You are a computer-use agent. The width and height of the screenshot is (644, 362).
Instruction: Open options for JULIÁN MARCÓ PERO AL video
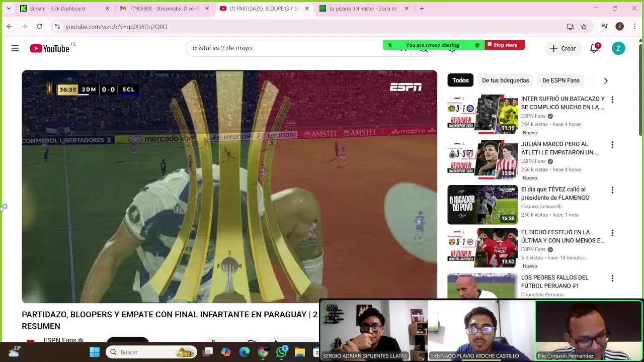(x=612, y=145)
